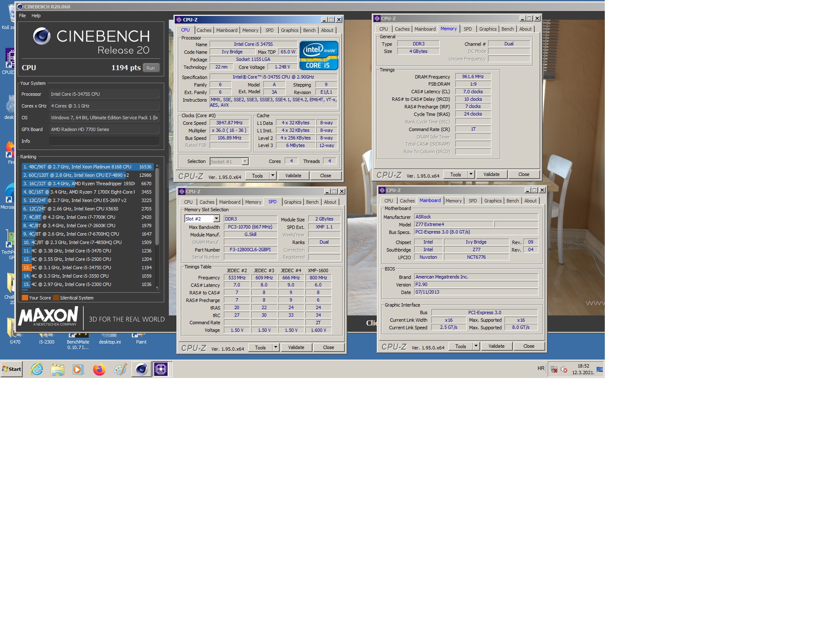Image resolution: width=840 pixels, height=630 pixels.
Task: Open desktop.ini desktop file
Action: coord(110,339)
